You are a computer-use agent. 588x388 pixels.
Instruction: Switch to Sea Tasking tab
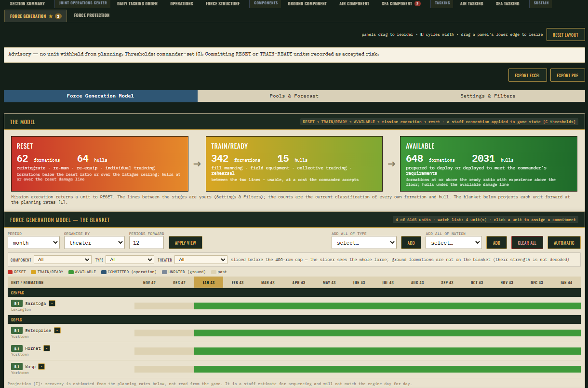point(508,4)
